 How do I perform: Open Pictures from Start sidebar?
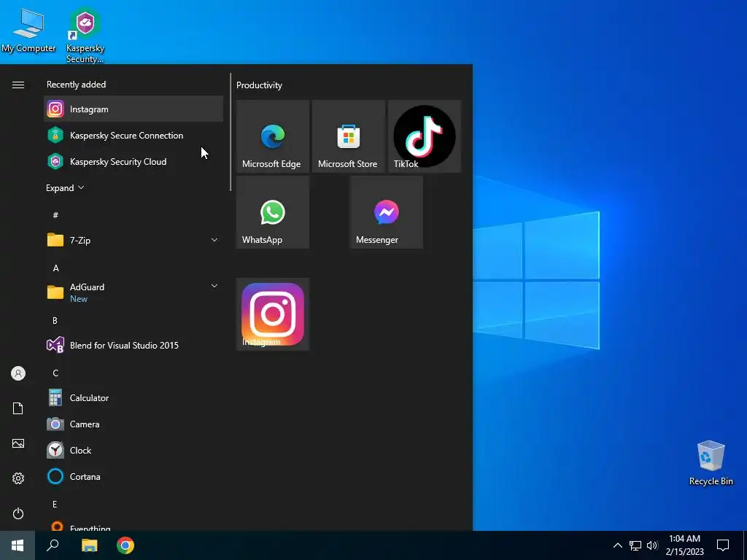pyautogui.click(x=18, y=443)
